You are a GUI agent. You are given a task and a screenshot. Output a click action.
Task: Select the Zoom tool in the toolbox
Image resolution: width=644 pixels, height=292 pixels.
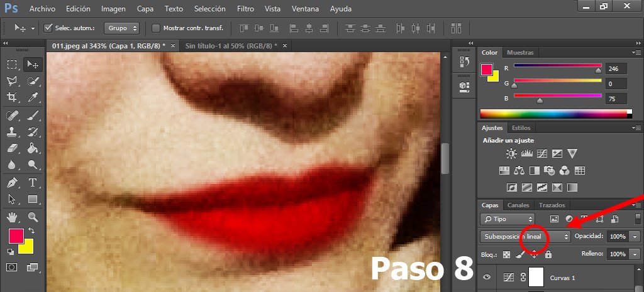coord(33,217)
